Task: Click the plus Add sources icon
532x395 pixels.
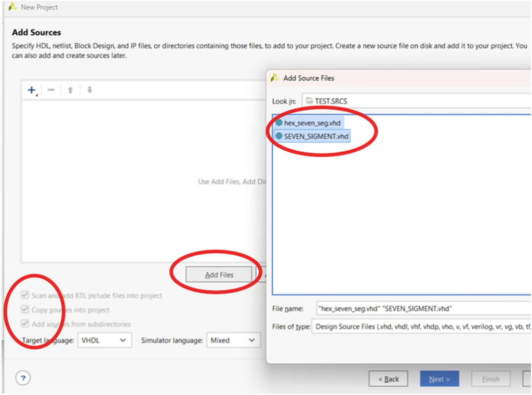Action: 31,90
